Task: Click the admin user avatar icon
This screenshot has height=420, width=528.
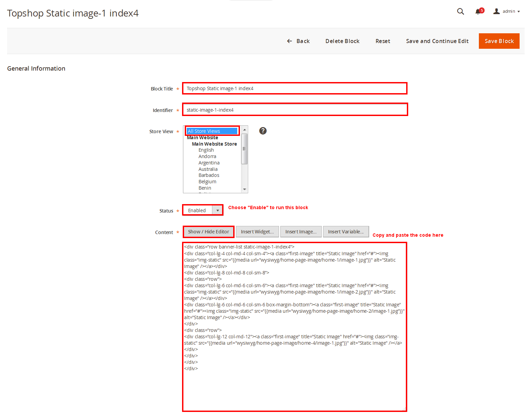Action: pos(496,11)
